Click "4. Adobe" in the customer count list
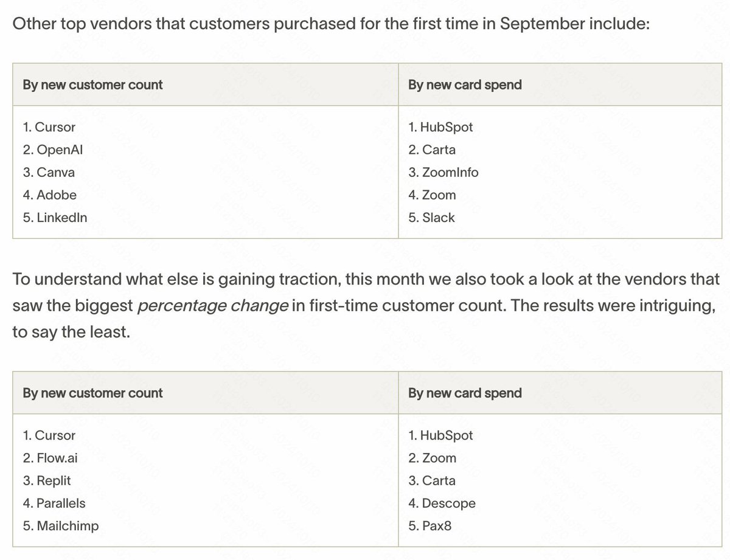 point(50,195)
